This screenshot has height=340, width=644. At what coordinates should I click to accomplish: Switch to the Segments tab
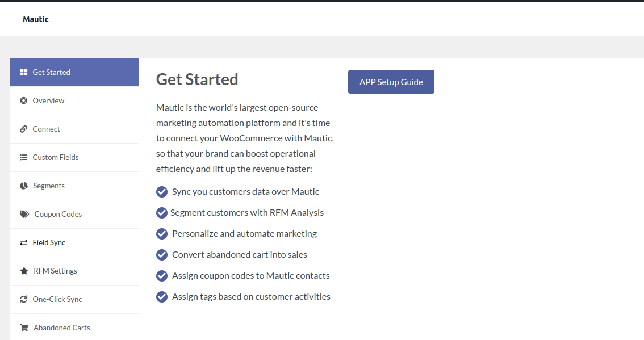click(74, 186)
